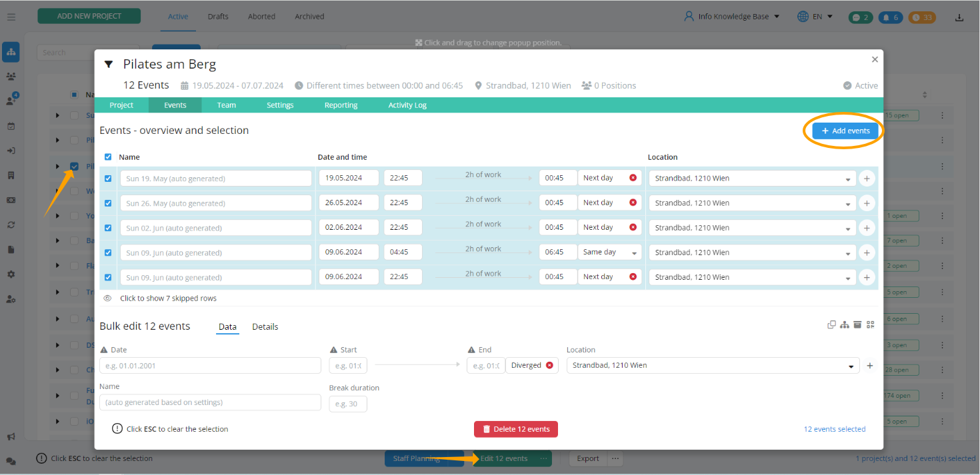Click the archive box icon in the bulk edit toolbar
Image resolution: width=980 pixels, height=475 pixels.
pyautogui.click(x=857, y=324)
